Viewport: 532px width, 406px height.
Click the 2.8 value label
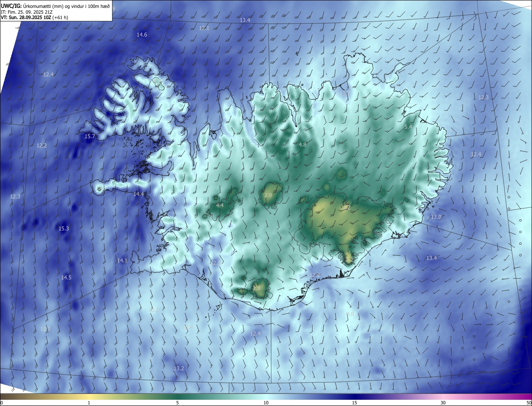(256, 288)
